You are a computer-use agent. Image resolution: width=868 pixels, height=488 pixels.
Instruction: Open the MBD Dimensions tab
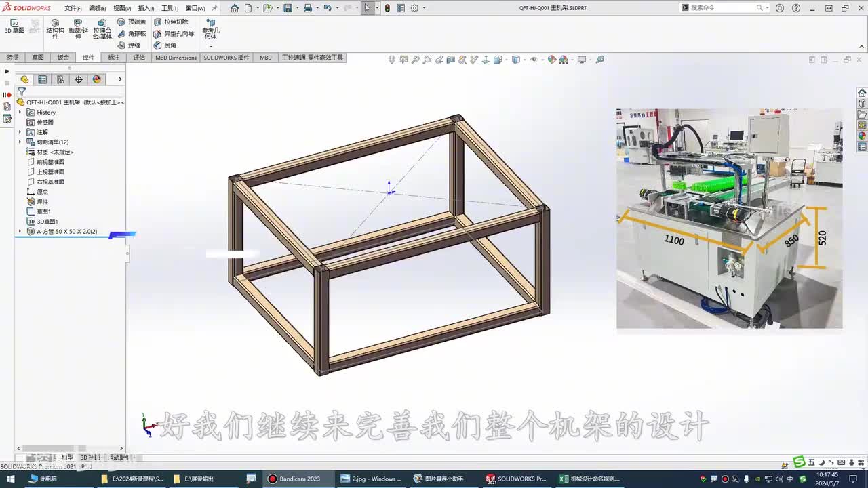[x=176, y=58]
